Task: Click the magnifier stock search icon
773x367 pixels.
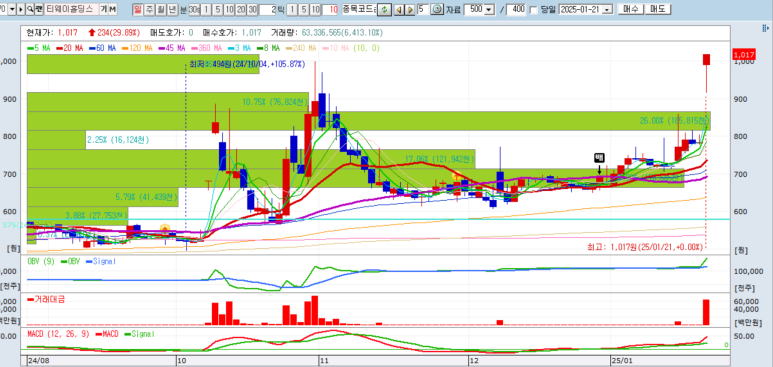Action: [x=30, y=9]
